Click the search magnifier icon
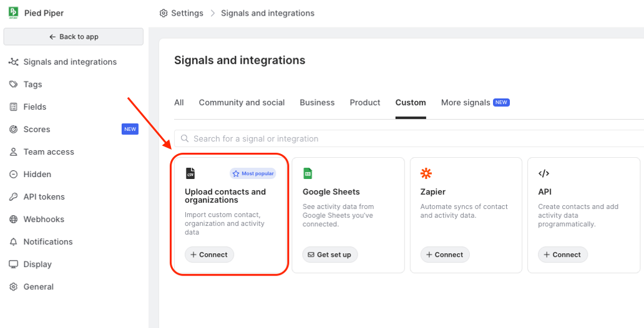The width and height of the screenshot is (644, 328). [185, 139]
